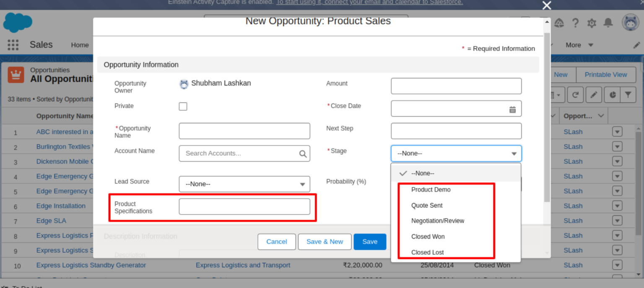Viewport: 644px width, 288px height.
Task: Open the Help question mark icon
Action: [x=575, y=23]
